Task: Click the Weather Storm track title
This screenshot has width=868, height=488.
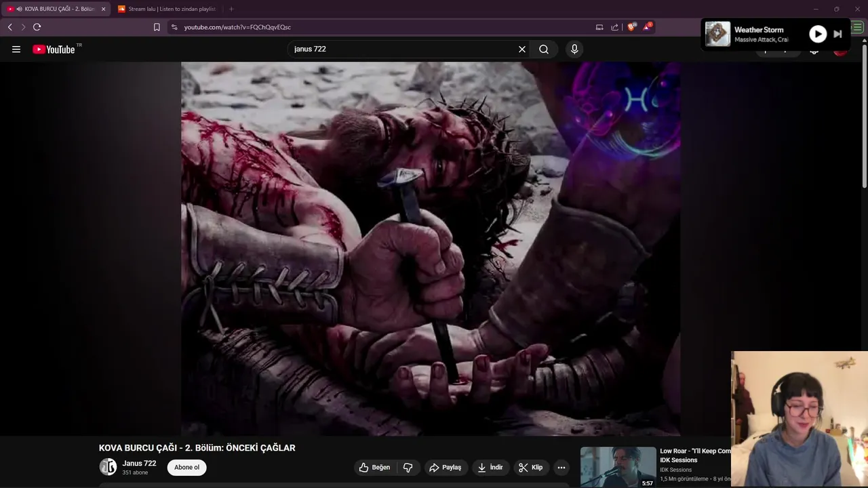Action: [759, 30]
